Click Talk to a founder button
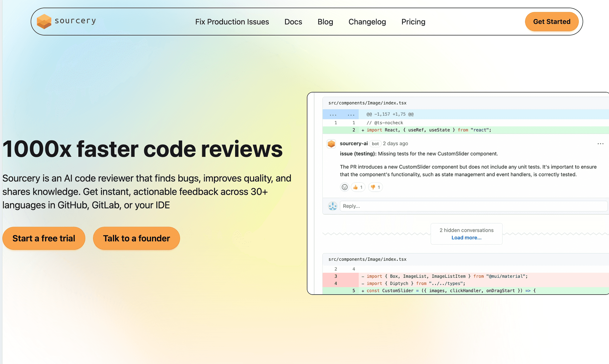The image size is (609, 364). pyautogui.click(x=136, y=238)
